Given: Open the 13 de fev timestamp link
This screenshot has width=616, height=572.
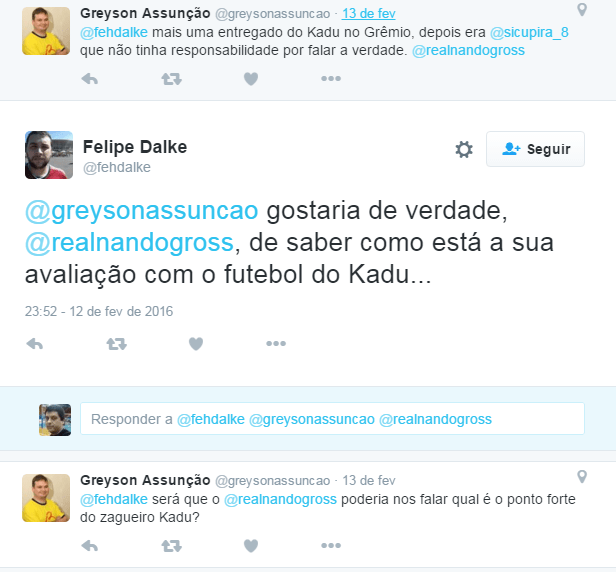Looking at the screenshot, I should [368, 13].
